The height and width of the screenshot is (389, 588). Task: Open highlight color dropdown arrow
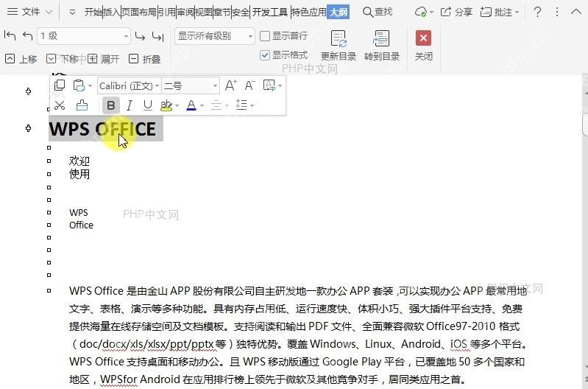[177, 106]
